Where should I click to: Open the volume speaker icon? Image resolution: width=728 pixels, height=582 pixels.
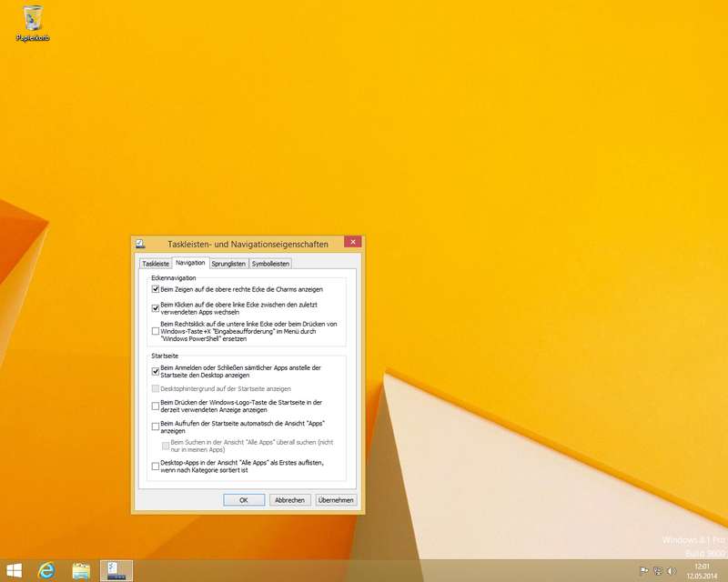click(x=671, y=571)
